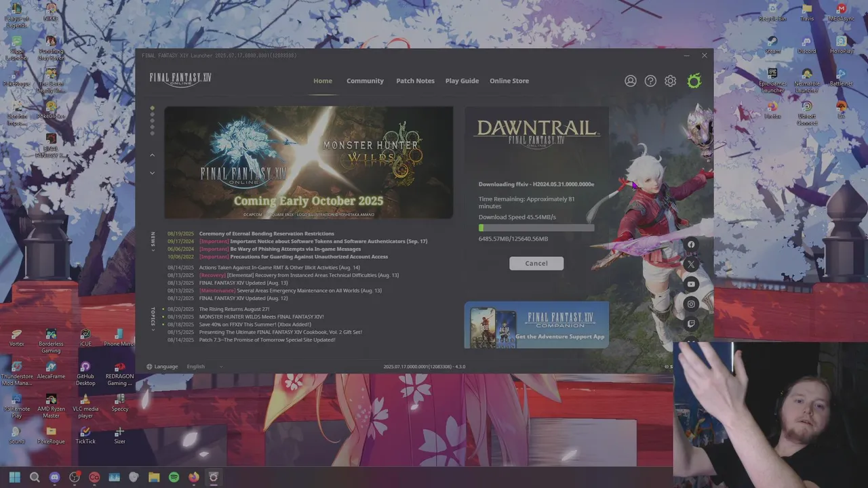The height and width of the screenshot is (488, 868).
Task: Open Ceremony of Eternal Bonding Reservation Restrictions
Action: click(267, 234)
